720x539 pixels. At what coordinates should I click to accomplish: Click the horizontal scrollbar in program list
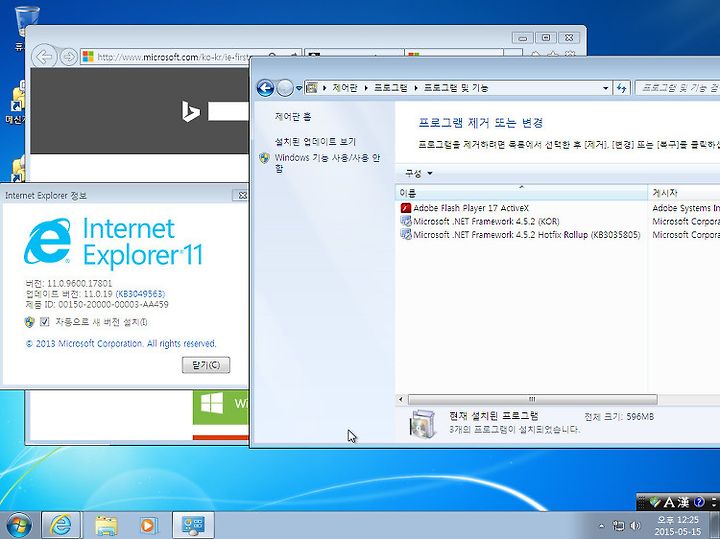point(532,399)
